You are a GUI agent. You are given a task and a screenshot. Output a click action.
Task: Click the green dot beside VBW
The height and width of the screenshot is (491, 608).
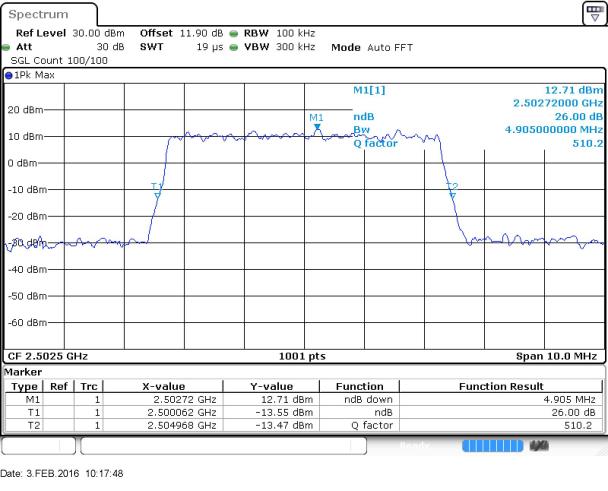coord(233,48)
